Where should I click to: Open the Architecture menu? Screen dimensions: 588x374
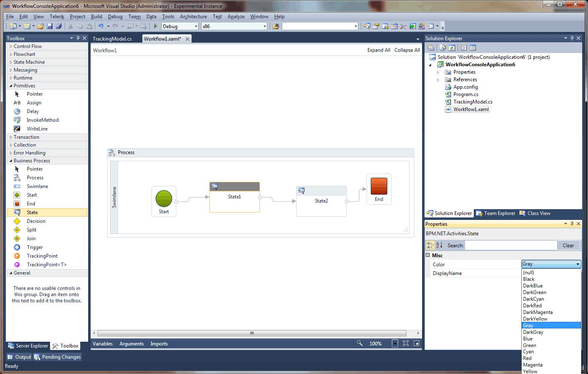click(x=193, y=17)
